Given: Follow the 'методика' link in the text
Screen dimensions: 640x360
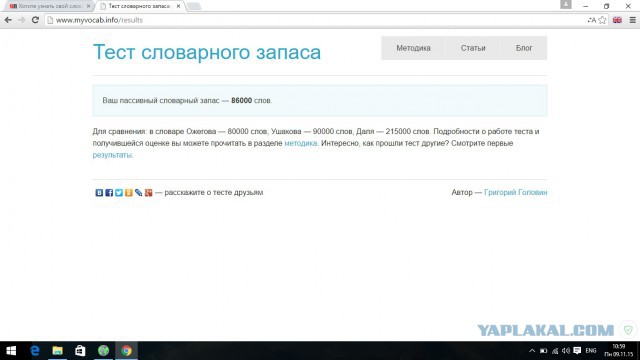Looking at the screenshot, I should point(300,143).
